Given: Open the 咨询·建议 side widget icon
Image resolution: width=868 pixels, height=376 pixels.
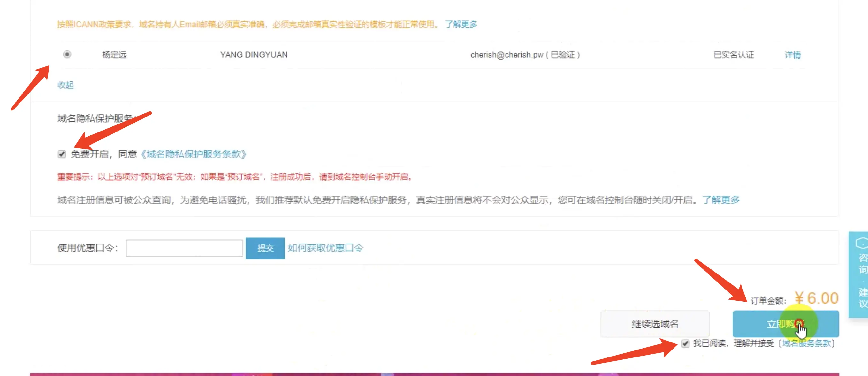Looking at the screenshot, I should (861, 243).
